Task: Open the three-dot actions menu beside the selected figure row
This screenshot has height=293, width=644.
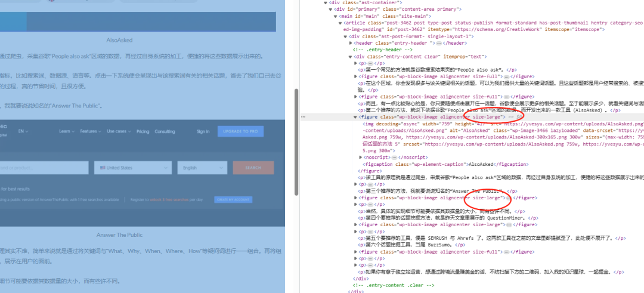Action: tap(304, 117)
